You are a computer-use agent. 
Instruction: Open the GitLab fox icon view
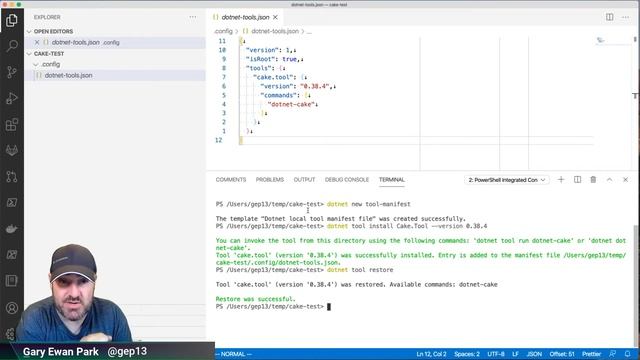12,151
